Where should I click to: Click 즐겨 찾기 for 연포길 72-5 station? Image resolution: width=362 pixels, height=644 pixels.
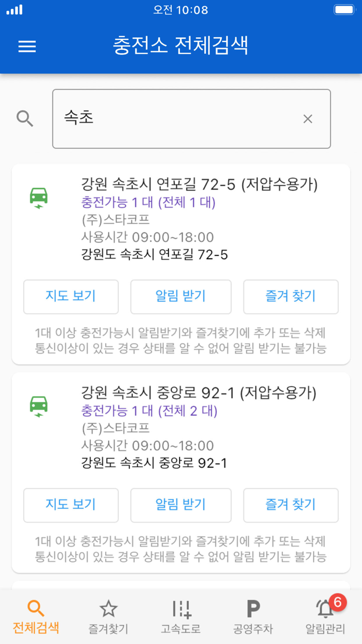click(291, 297)
